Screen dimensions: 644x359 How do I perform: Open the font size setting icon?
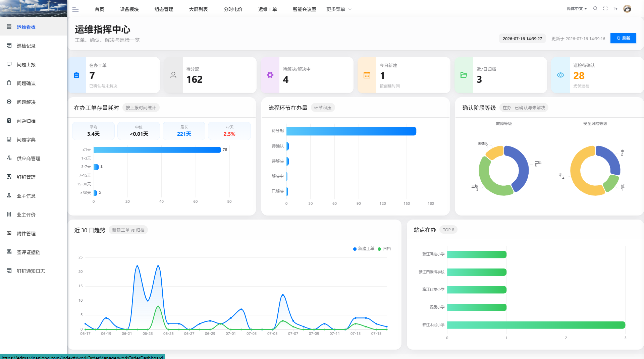pyautogui.click(x=615, y=9)
